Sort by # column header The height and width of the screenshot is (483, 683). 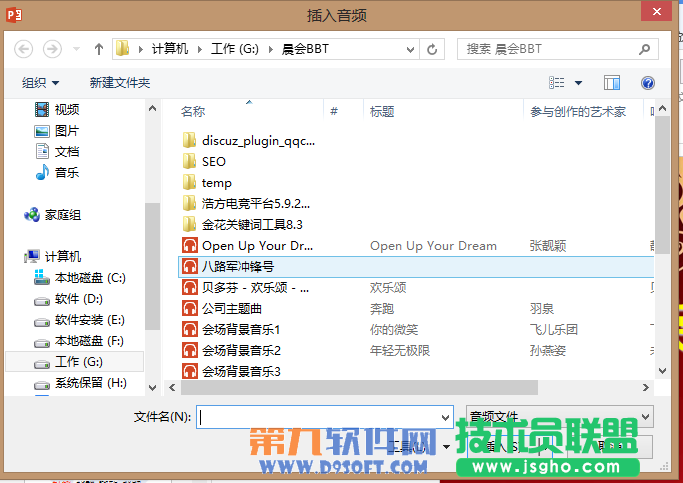coord(334,111)
